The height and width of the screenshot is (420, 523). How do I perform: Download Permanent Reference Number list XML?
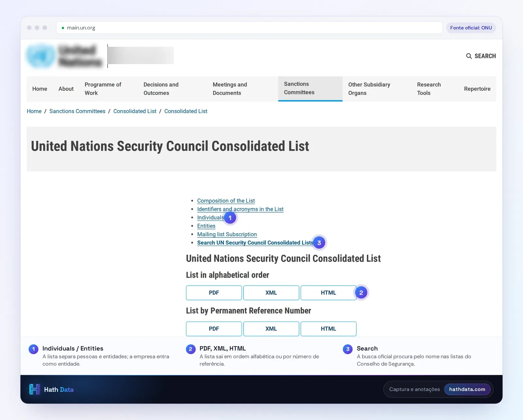click(x=271, y=329)
